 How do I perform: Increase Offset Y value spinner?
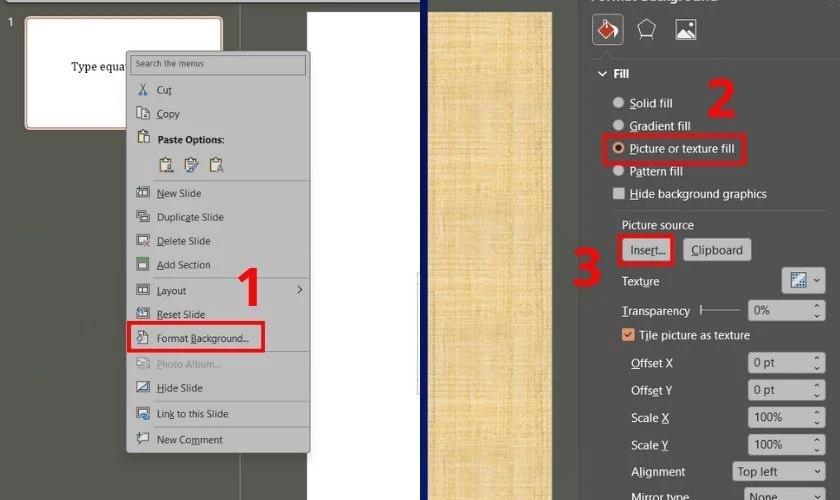(x=816, y=385)
